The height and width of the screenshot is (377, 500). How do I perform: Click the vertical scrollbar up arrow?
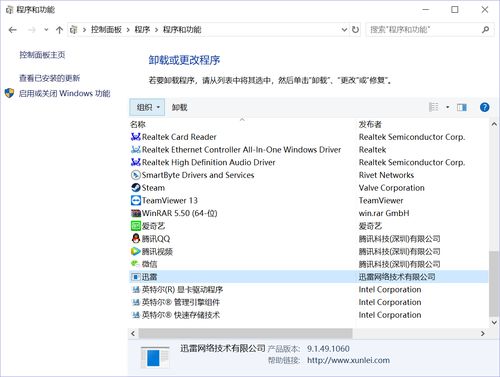pyautogui.click(x=494, y=124)
